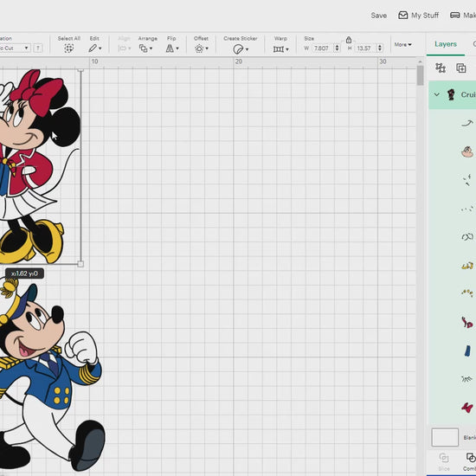Screen dimensions: 476x476
Task: Open My Stuff
Action: (x=419, y=16)
